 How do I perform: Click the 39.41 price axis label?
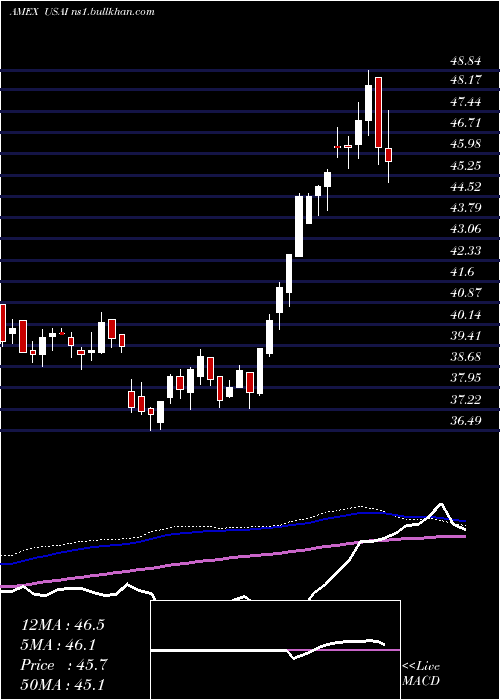click(x=465, y=336)
